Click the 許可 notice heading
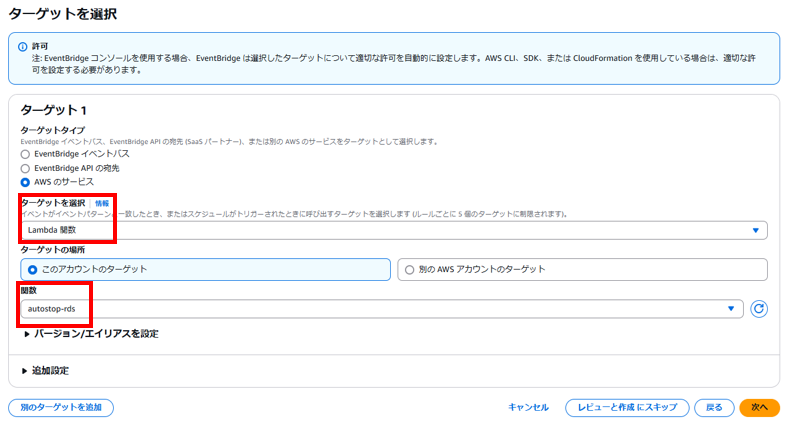The height and width of the screenshot is (422, 789). click(x=40, y=46)
